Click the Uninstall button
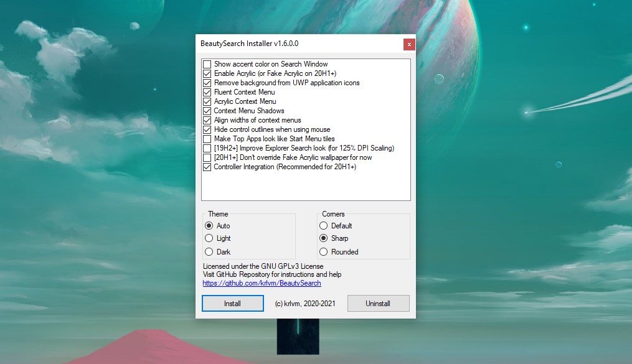The width and height of the screenshot is (632, 364). click(x=378, y=303)
